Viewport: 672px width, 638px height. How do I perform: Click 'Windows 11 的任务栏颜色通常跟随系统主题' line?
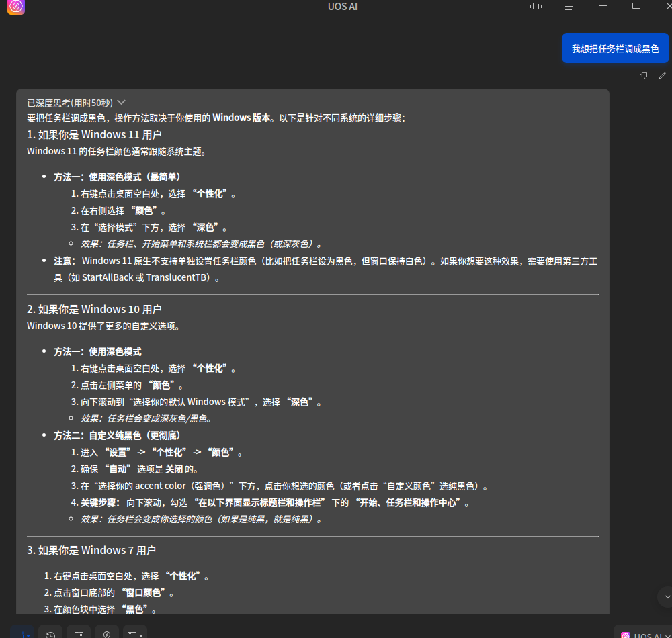click(116, 152)
